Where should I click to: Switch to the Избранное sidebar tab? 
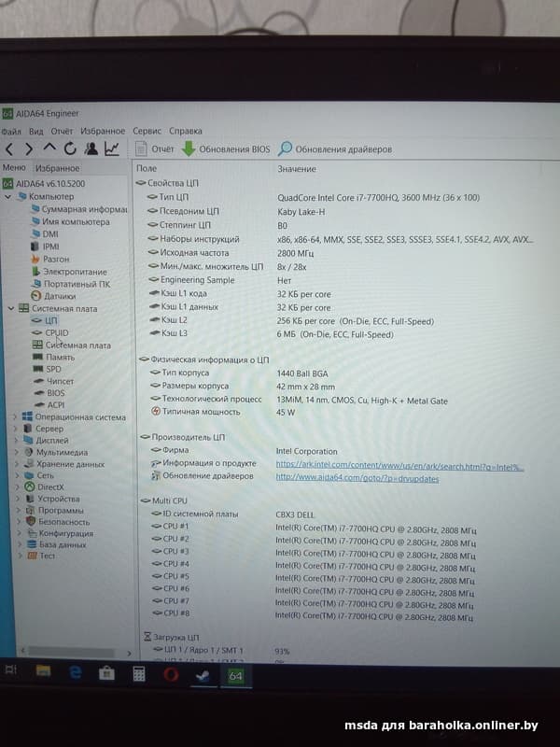[57, 168]
